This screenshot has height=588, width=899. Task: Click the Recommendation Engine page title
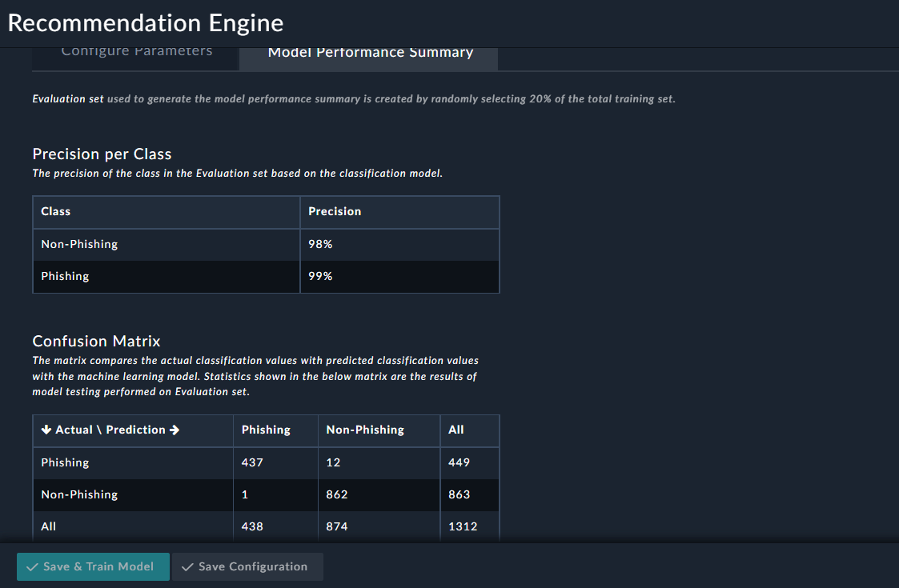point(145,22)
